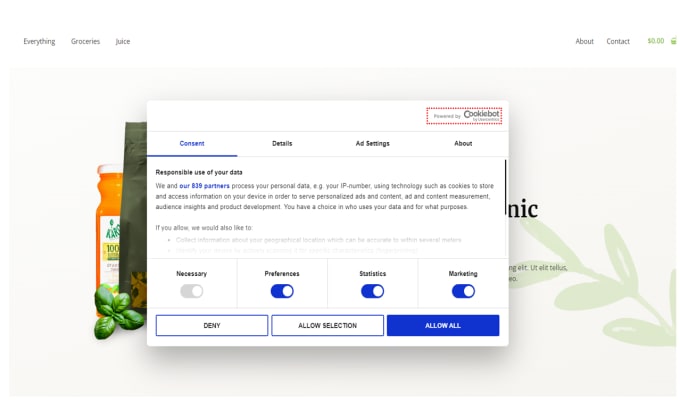This screenshot has height=409, width=680.
Task: Switch to the Details tab
Action: [x=282, y=144]
